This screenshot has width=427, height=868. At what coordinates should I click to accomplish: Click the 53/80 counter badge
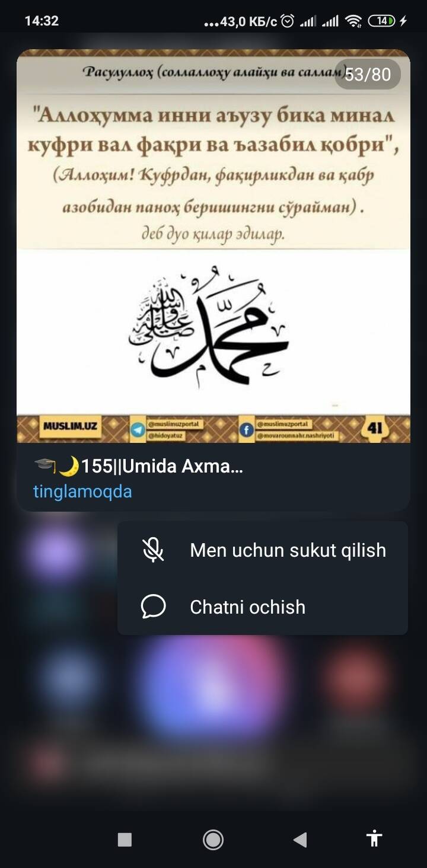tap(368, 74)
